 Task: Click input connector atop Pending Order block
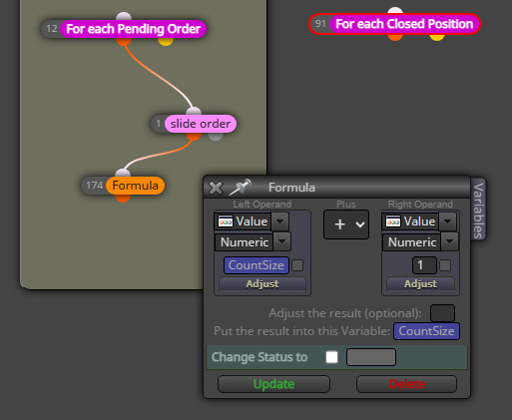coord(124,16)
